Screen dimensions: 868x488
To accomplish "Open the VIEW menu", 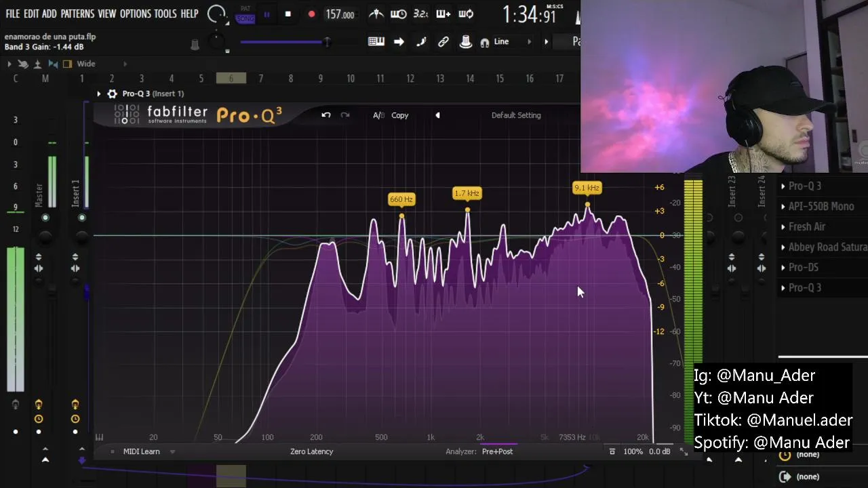I will pos(106,14).
